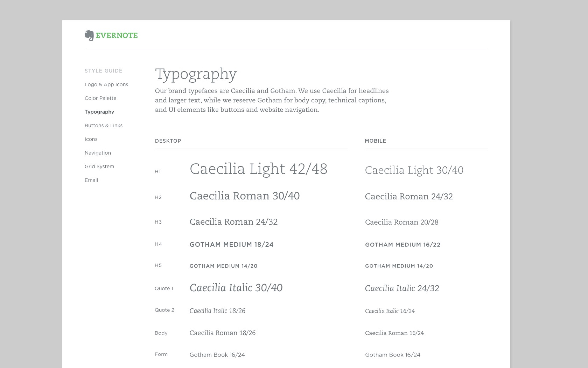Image resolution: width=588 pixels, height=368 pixels.
Task: Click the desktop Caecilia Roman 24/32 sample
Action: pos(234,222)
